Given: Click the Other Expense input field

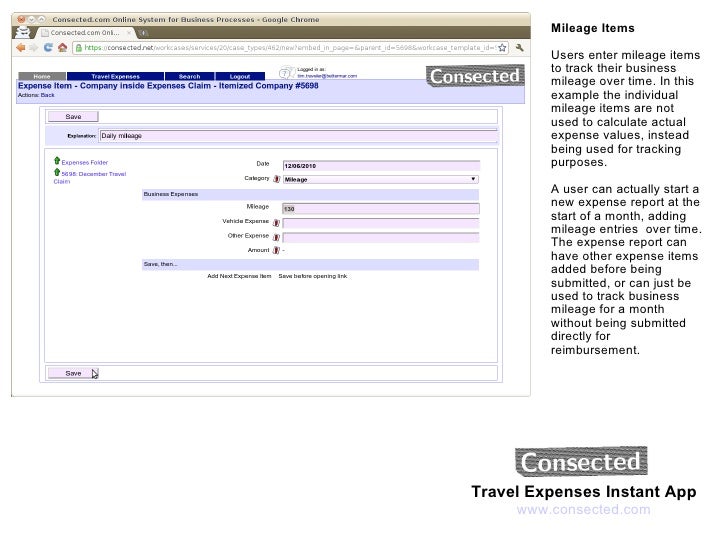Looking at the screenshot, I should (381, 238).
